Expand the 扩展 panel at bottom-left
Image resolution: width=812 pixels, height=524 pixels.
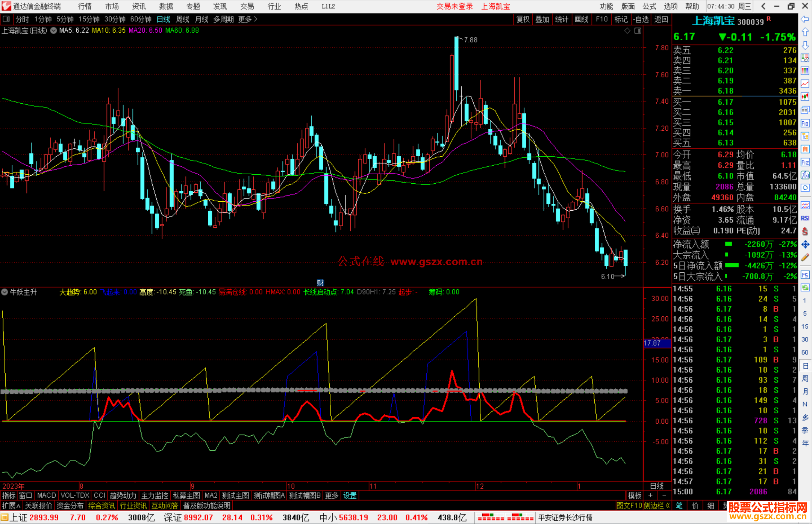(x=11, y=506)
